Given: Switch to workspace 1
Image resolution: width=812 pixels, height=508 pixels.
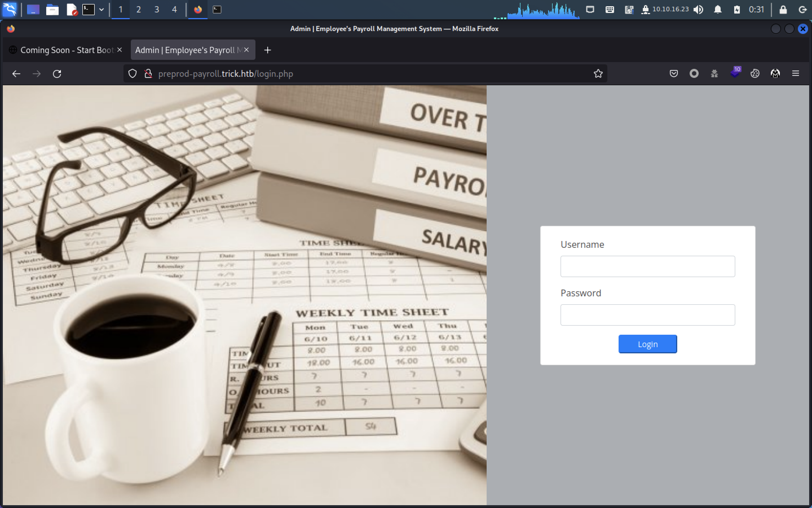Looking at the screenshot, I should [x=120, y=9].
